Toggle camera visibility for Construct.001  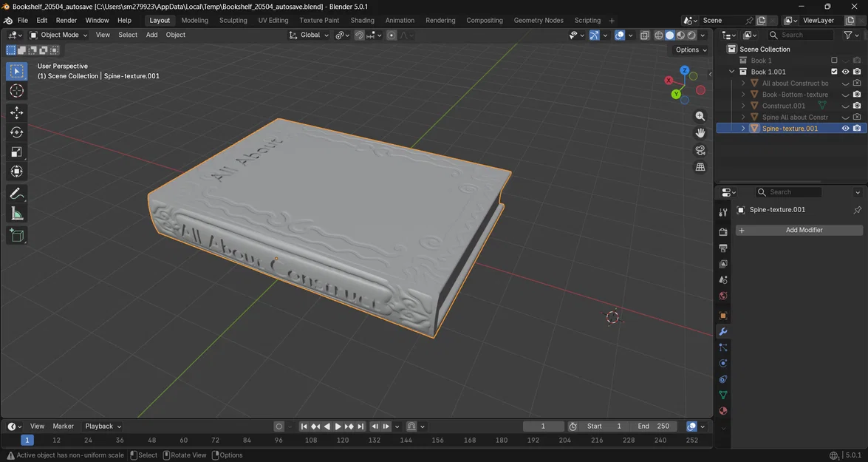click(x=857, y=106)
